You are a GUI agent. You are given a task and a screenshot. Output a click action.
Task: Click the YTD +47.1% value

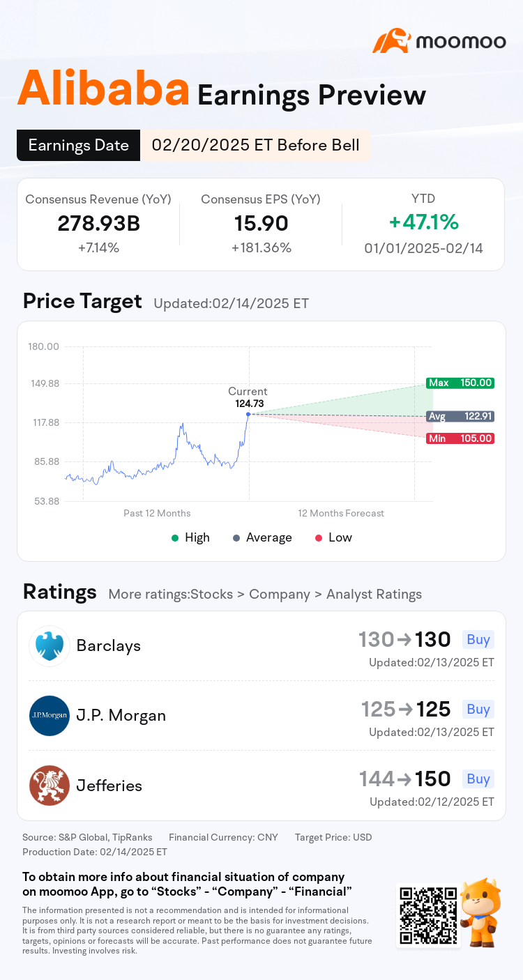(423, 222)
